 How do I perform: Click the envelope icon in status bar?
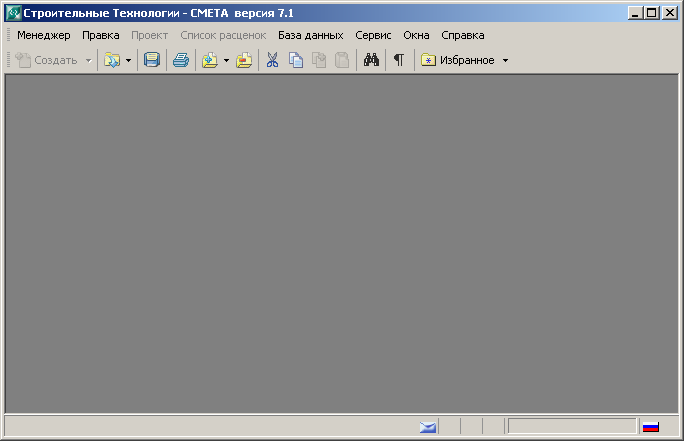tap(428, 427)
